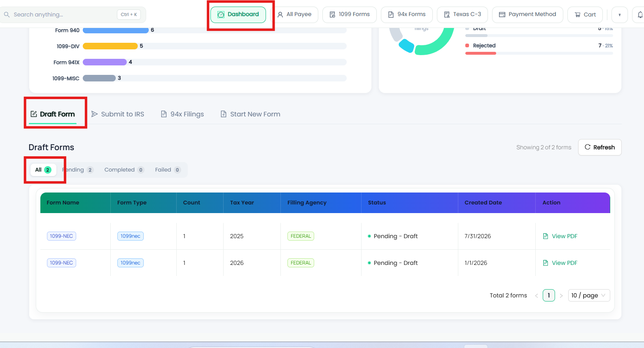Click the next page arrow
The width and height of the screenshot is (644, 348).
561,296
